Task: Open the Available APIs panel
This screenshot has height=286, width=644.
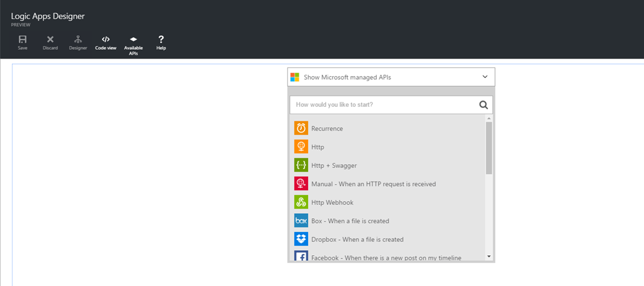Action: click(x=133, y=40)
